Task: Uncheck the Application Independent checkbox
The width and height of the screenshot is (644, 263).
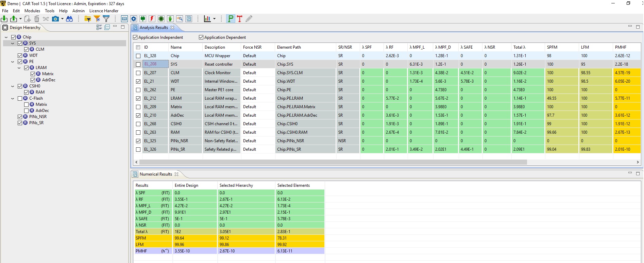Action: click(x=135, y=37)
